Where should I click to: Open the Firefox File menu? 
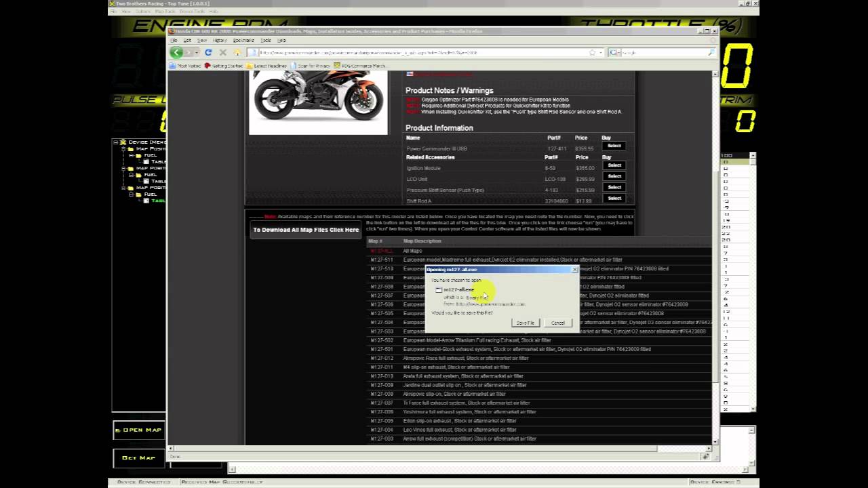click(174, 40)
